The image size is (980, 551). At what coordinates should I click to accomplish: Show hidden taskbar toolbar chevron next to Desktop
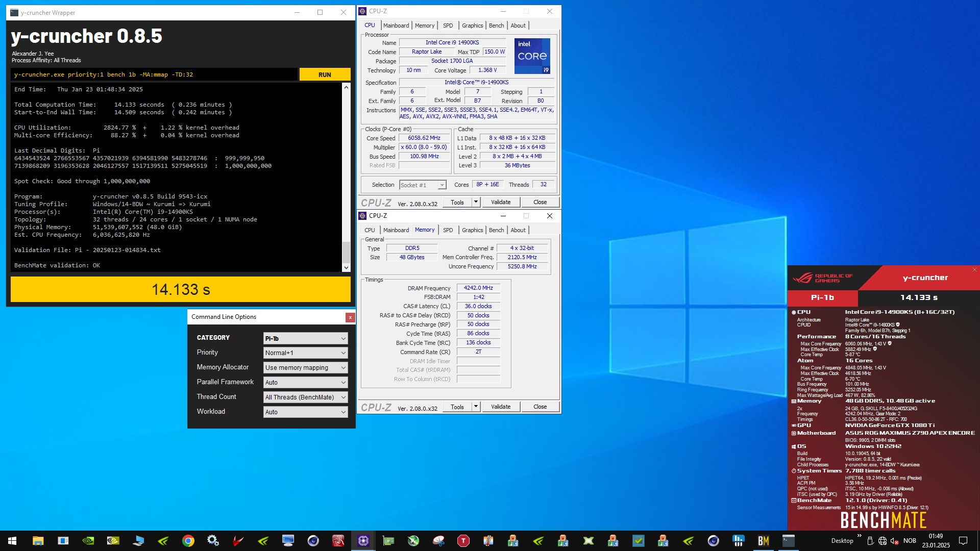click(x=860, y=536)
